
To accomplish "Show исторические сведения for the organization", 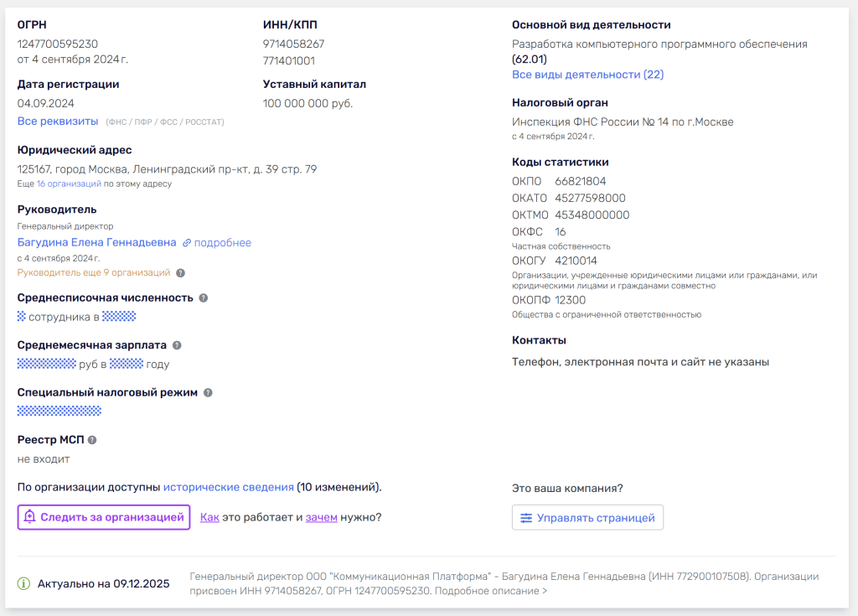I will [x=228, y=487].
